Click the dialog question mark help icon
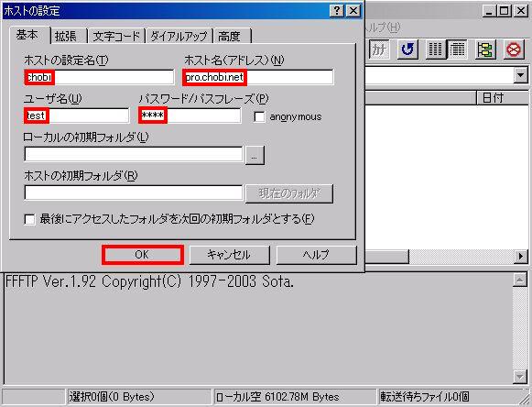The width and height of the screenshot is (532, 407). (337, 11)
